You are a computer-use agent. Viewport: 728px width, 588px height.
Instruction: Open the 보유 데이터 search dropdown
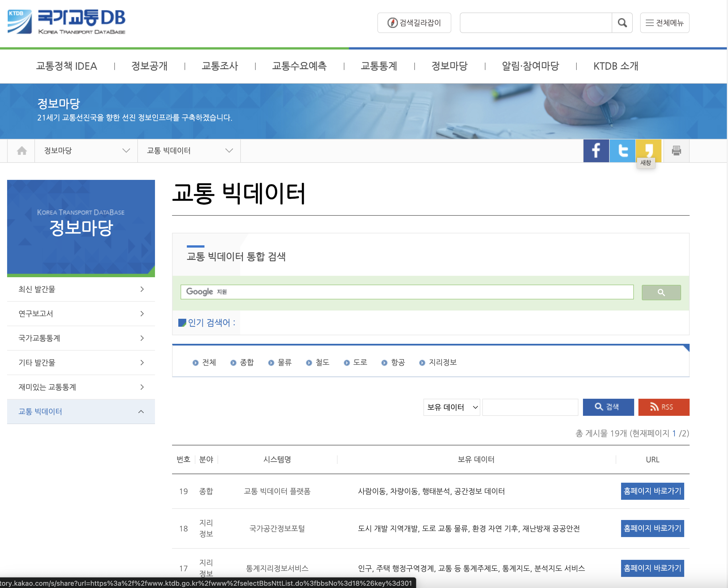(x=452, y=407)
